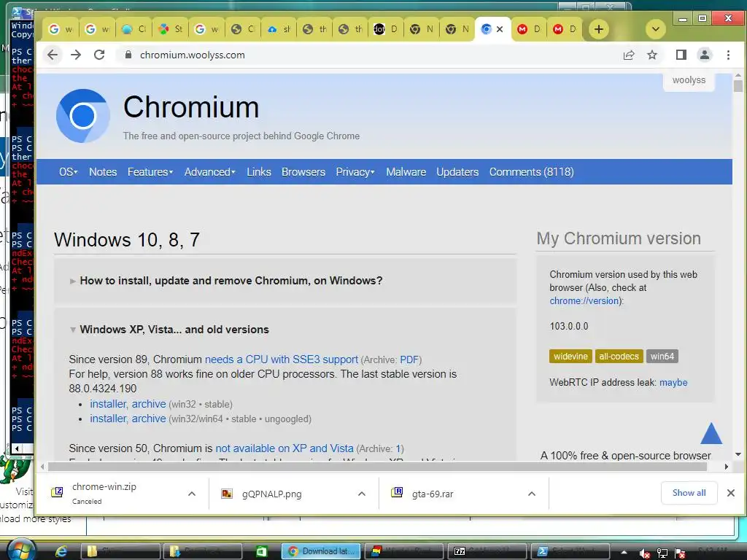Reload the chromium.woolyss.com page
This screenshot has width=747, height=560.
(x=99, y=55)
